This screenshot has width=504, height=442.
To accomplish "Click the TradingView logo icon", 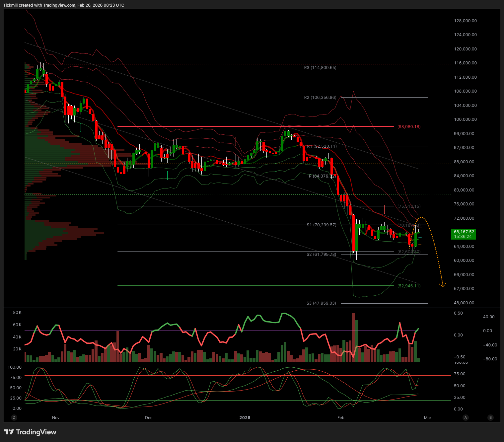I will [9, 432].
